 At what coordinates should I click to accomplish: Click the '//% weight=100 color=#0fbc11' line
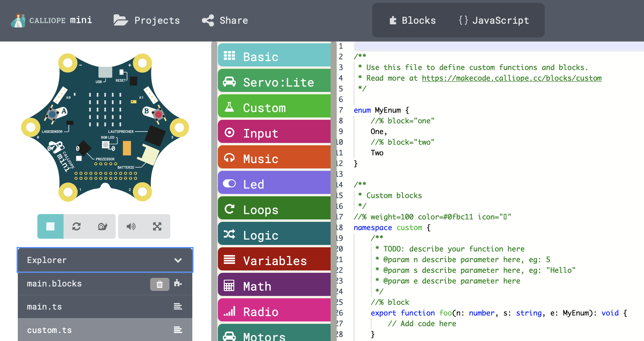click(x=432, y=217)
